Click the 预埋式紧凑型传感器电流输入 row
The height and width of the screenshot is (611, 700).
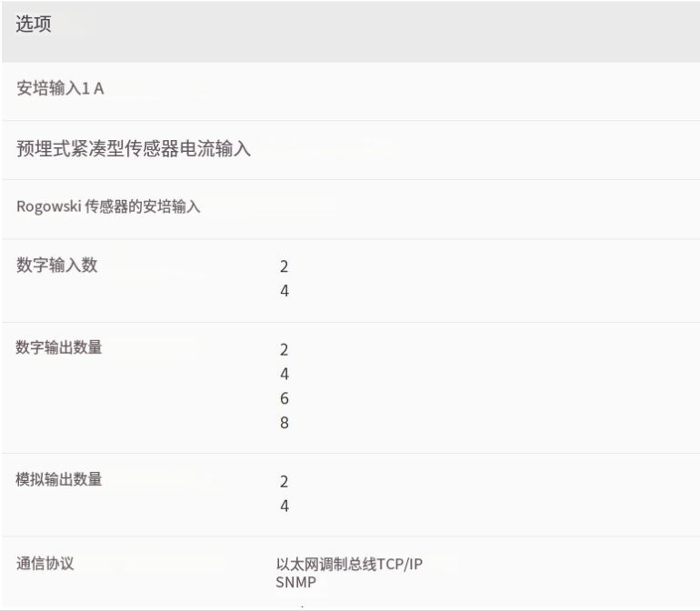[x=350, y=150]
